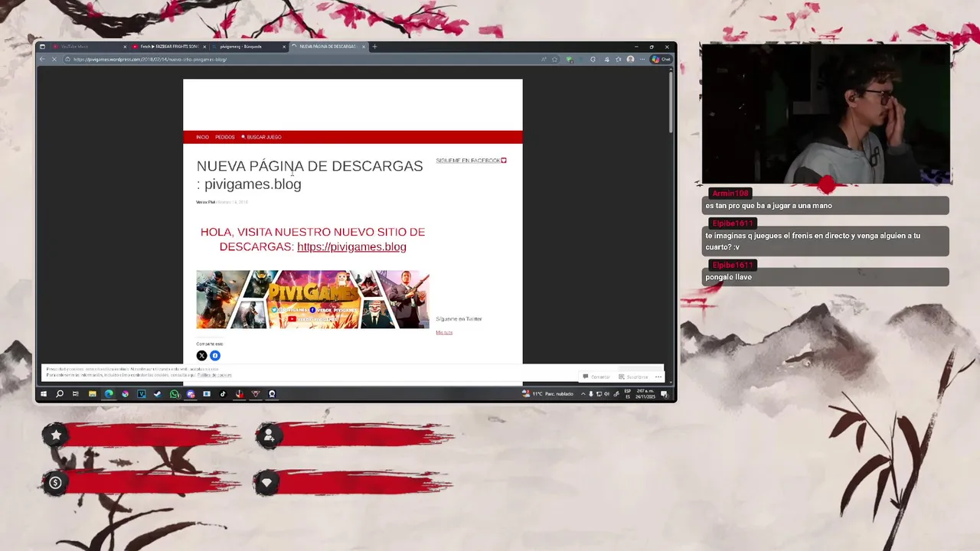The image size is (980, 551).
Task: Share the post on X
Action: [201, 355]
